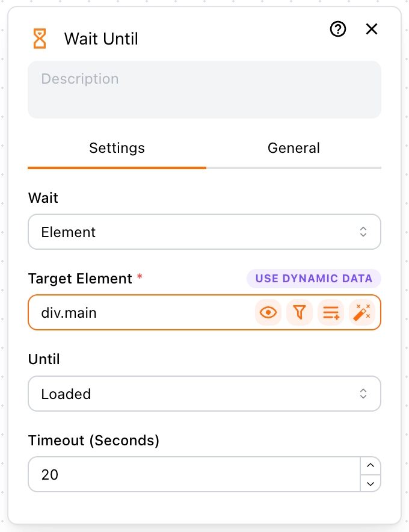409x532 pixels.
Task: Click the add-to-list icon in Target Element
Action: click(331, 312)
